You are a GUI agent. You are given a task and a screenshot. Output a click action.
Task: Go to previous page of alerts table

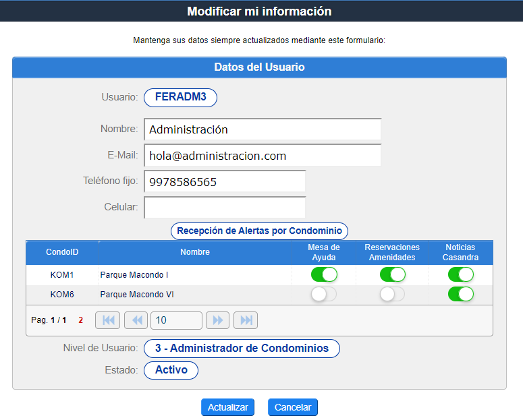pyautogui.click(x=135, y=320)
